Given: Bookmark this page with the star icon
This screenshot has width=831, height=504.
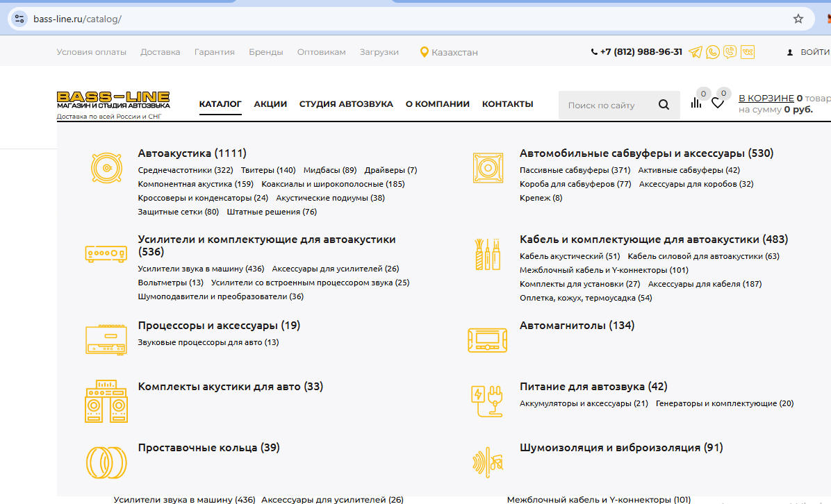Looking at the screenshot, I should pos(798,19).
